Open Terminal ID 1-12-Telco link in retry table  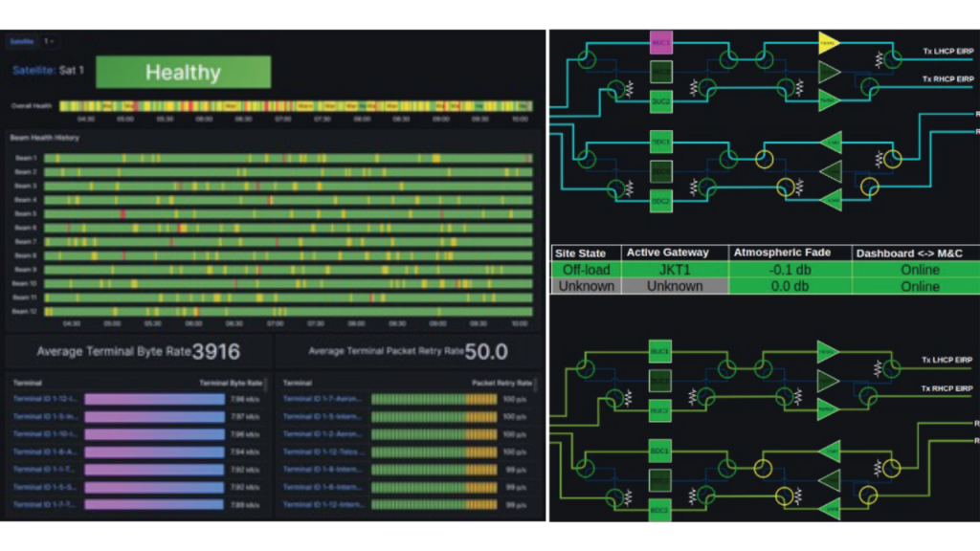[323, 452]
